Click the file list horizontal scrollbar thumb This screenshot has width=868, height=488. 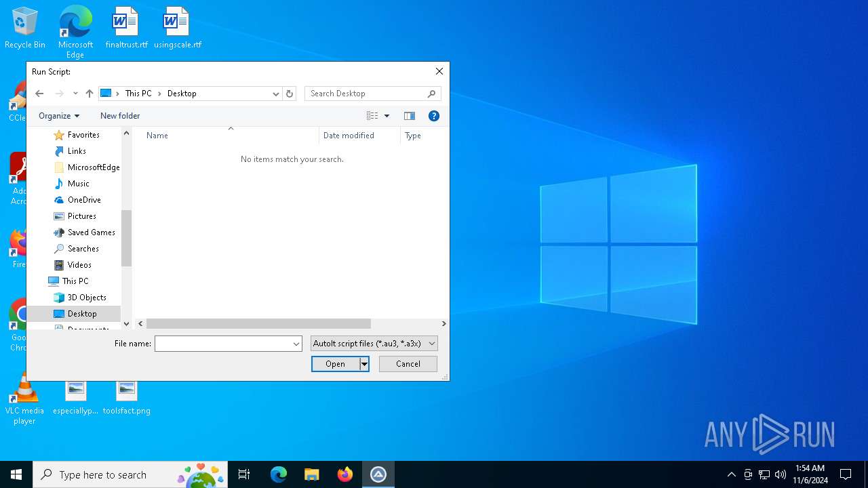point(258,324)
